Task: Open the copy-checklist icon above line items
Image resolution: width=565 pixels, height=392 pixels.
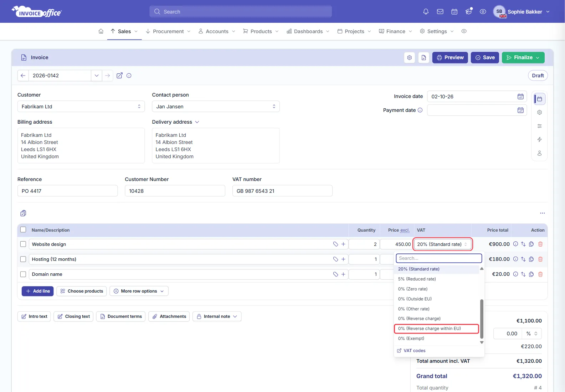Action: click(23, 213)
